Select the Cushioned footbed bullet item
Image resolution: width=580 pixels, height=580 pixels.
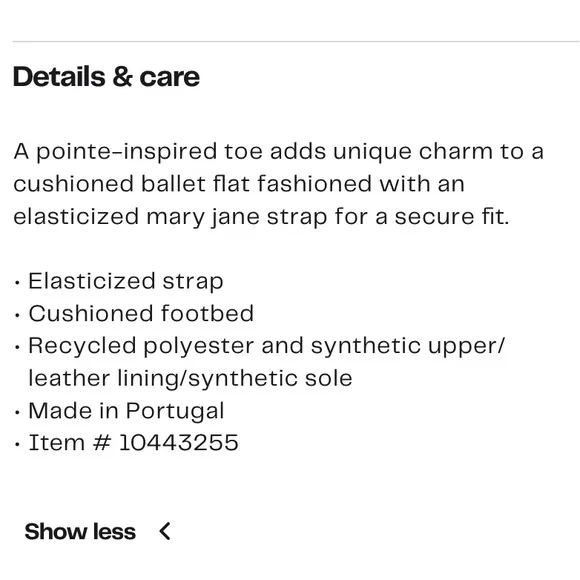coord(141,314)
